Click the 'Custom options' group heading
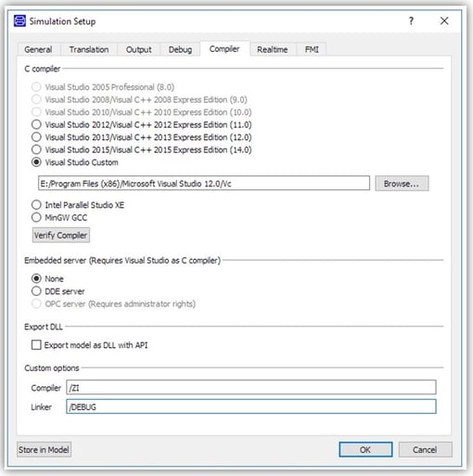Screen dimensions: 473x476 pos(52,368)
